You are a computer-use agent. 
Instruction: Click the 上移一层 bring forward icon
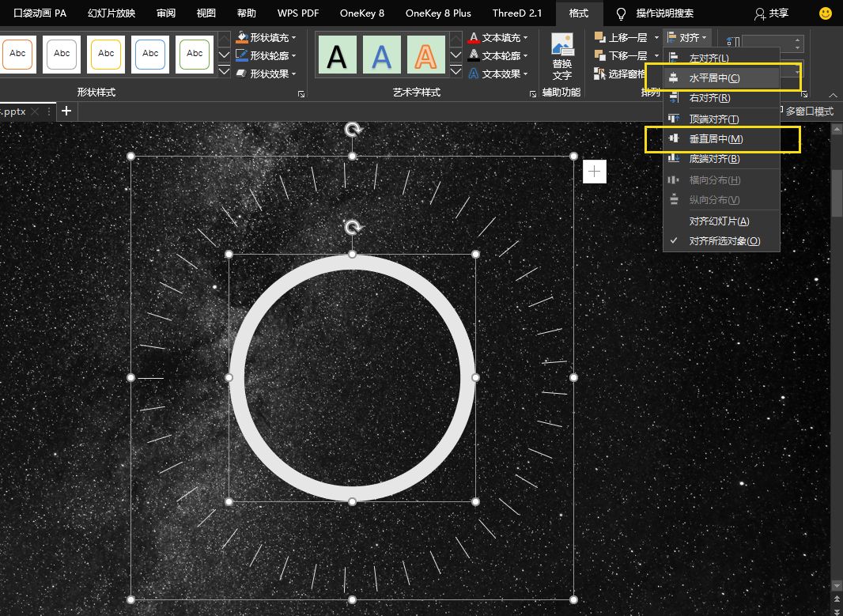click(600, 37)
